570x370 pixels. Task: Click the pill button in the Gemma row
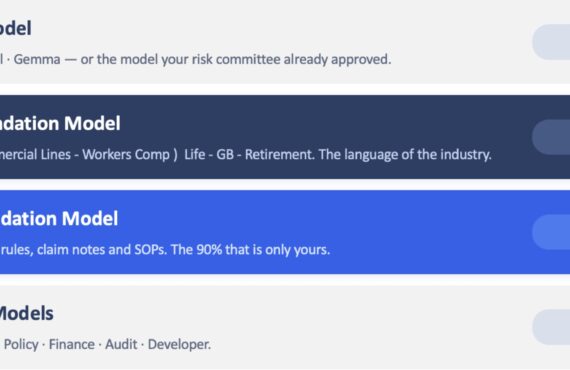coord(551,42)
